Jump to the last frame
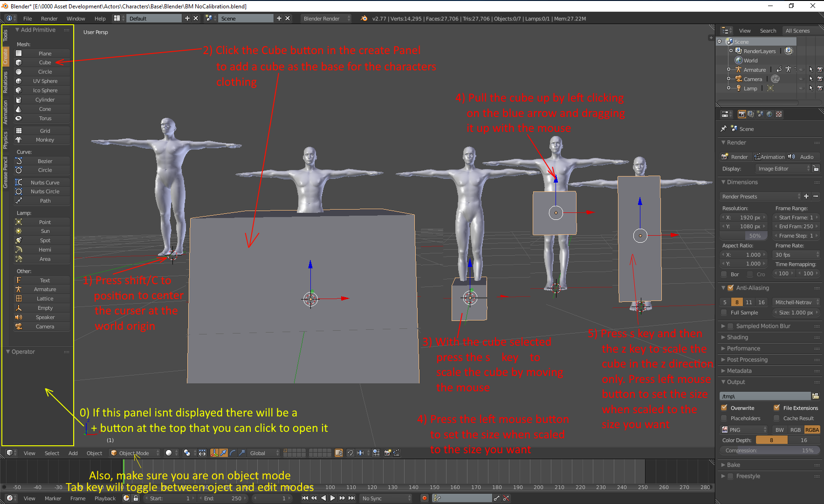824x504 pixels. (x=352, y=498)
